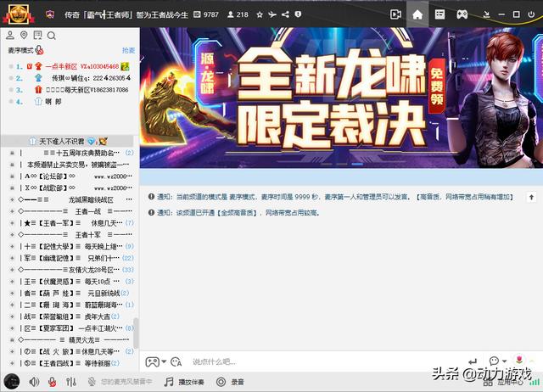Open the 战【荣誉军组】虎年大吉 channel
This screenshot has height=392, width=543.
click(x=71, y=316)
